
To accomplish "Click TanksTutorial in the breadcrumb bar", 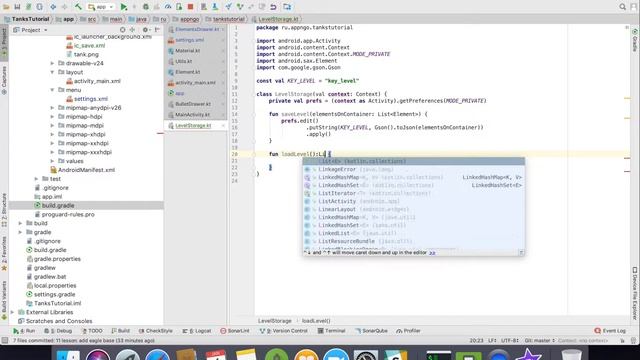I will (x=27, y=19).
